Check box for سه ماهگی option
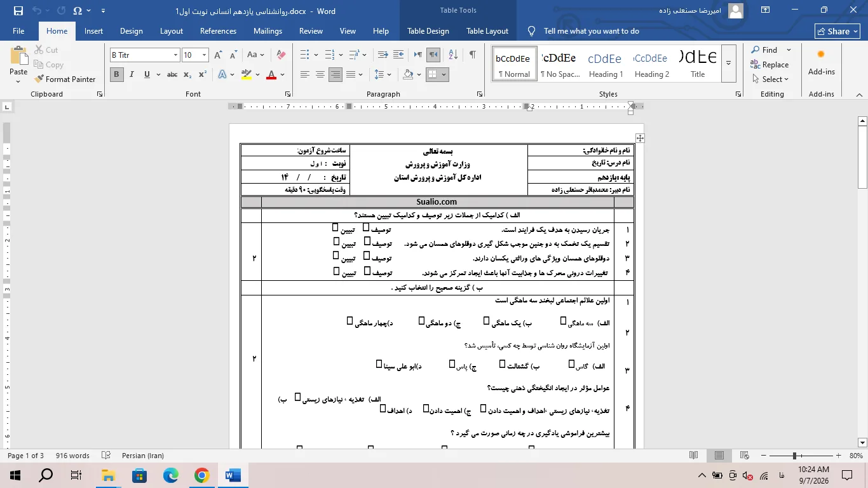This screenshot has height=488, width=868. pyautogui.click(x=563, y=321)
